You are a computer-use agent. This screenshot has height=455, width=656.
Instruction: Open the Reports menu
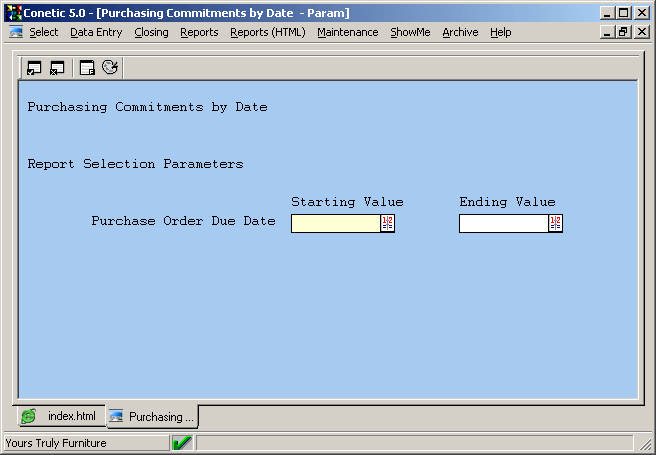tap(199, 32)
